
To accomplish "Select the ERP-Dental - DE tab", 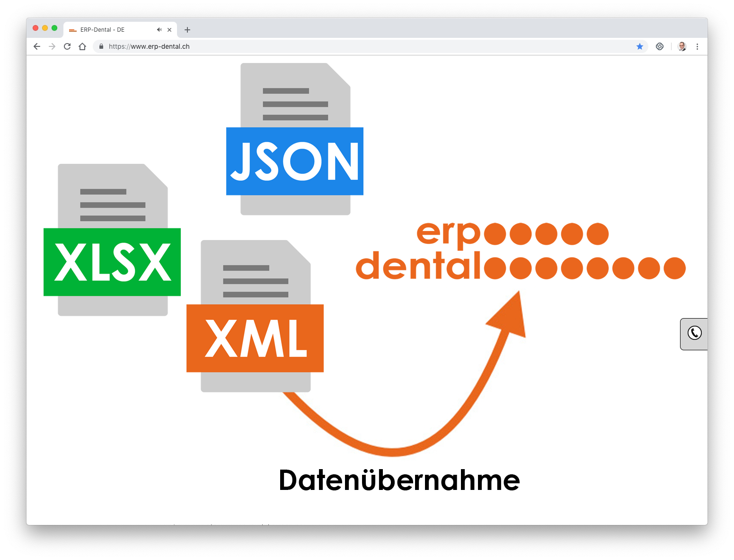I will pos(120,29).
